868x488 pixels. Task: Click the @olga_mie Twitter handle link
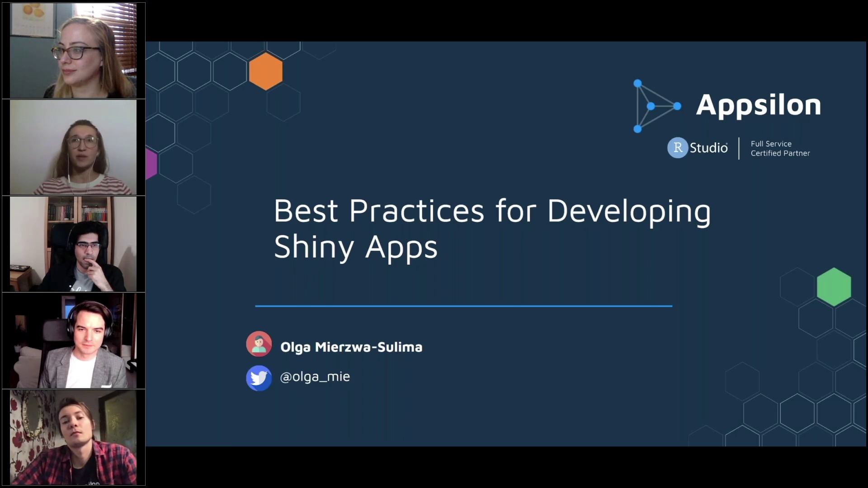314,376
